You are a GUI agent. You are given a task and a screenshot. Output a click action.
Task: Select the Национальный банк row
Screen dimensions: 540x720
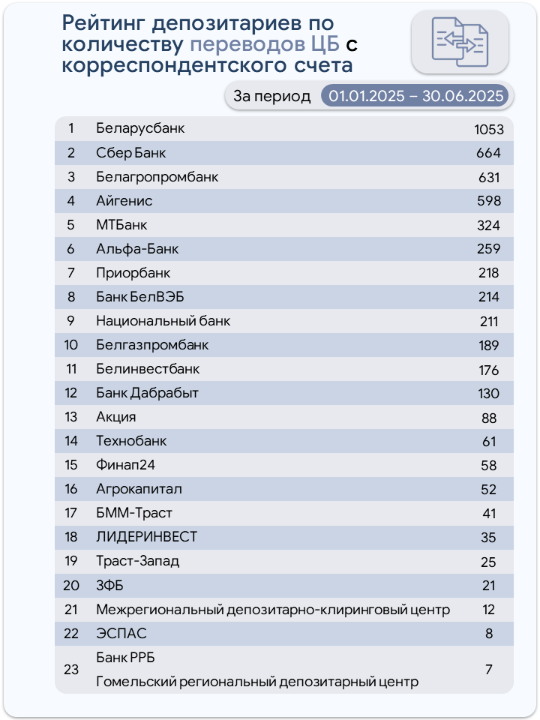(284, 321)
